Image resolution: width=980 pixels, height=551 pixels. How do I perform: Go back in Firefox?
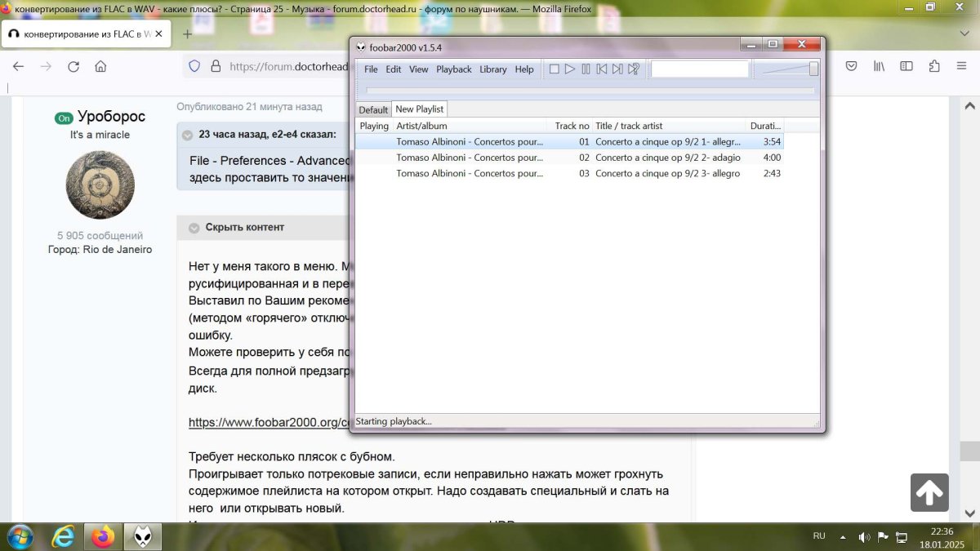click(x=19, y=66)
